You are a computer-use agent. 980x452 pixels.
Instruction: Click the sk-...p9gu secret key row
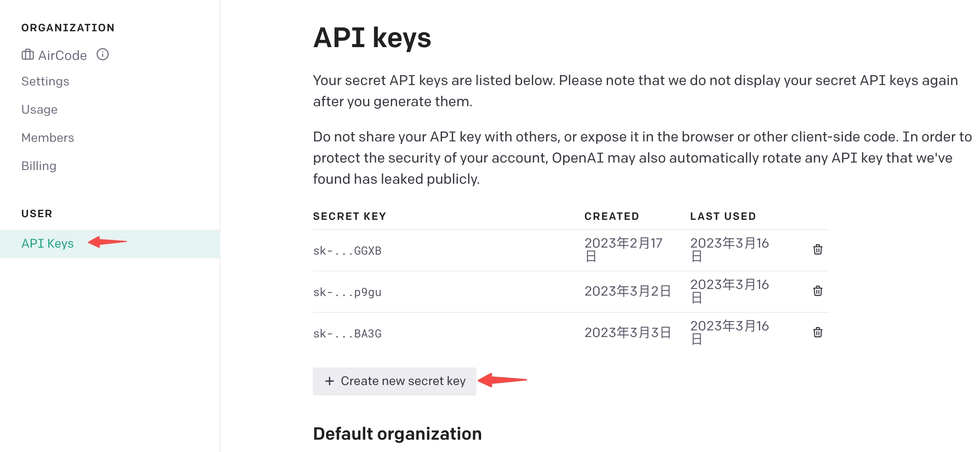[571, 292]
